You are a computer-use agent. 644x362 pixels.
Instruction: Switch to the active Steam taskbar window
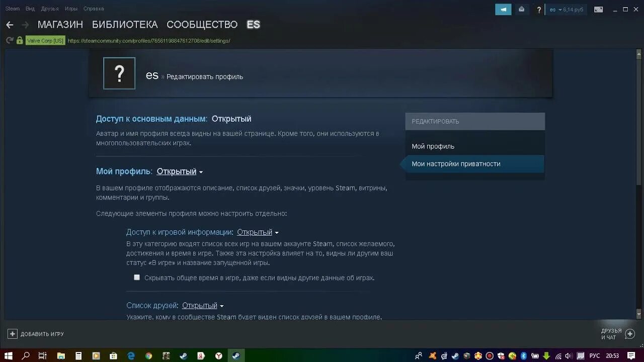235,355
